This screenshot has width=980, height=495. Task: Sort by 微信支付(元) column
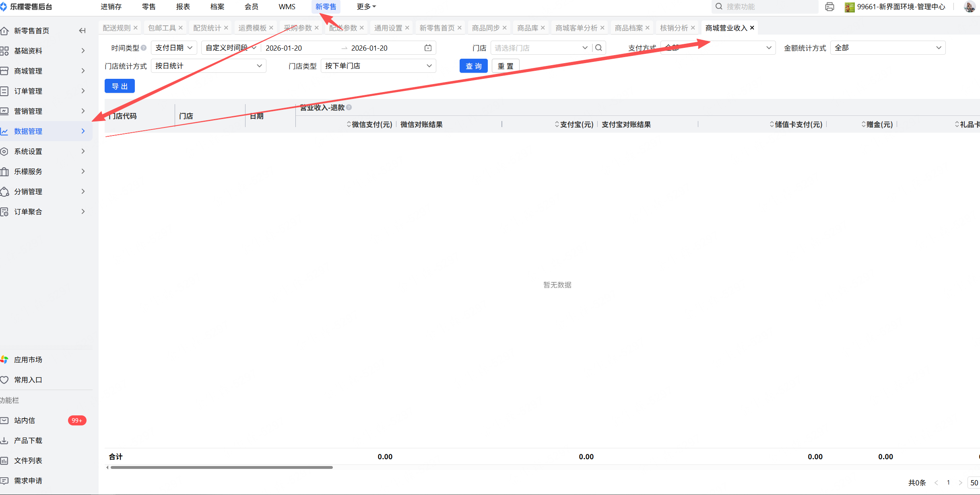pos(349,125)
